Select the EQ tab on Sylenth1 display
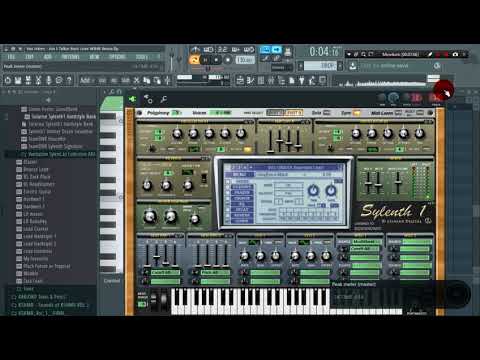 [242, 204]
